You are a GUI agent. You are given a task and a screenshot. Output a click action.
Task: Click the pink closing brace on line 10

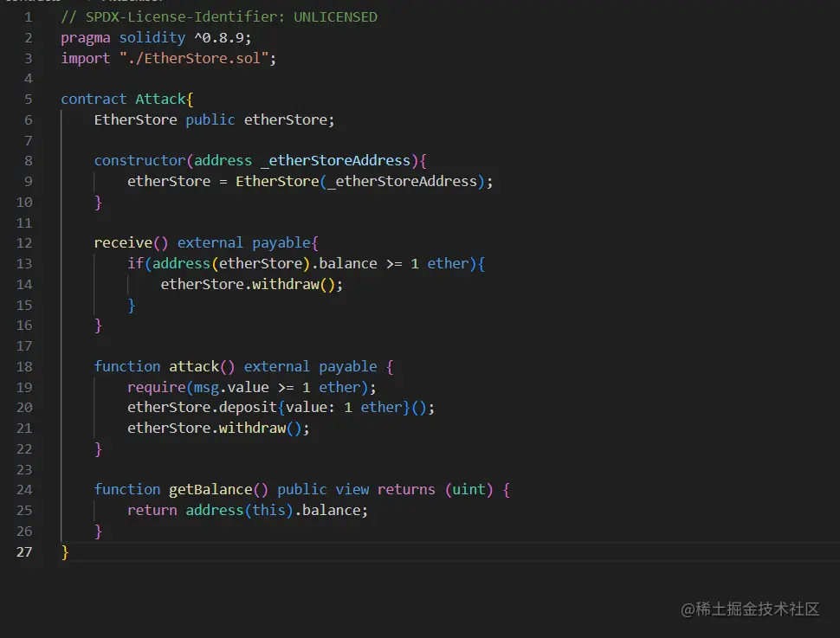click(98, 203)
